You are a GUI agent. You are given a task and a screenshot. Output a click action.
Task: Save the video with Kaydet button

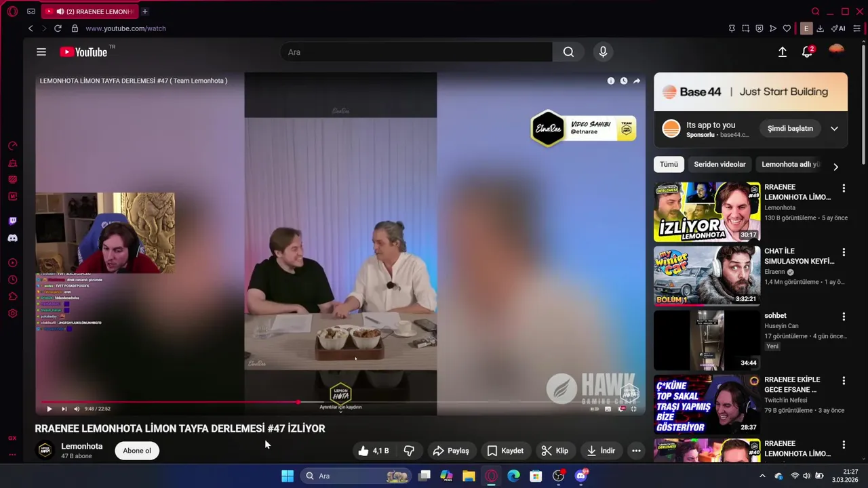pos(505,451)
